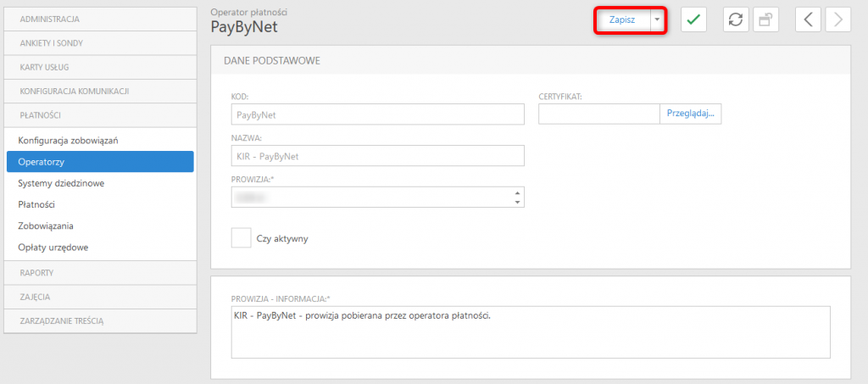Go to previous record with left chevron
This screenshot has width=868, height=384.
(808, 19)
